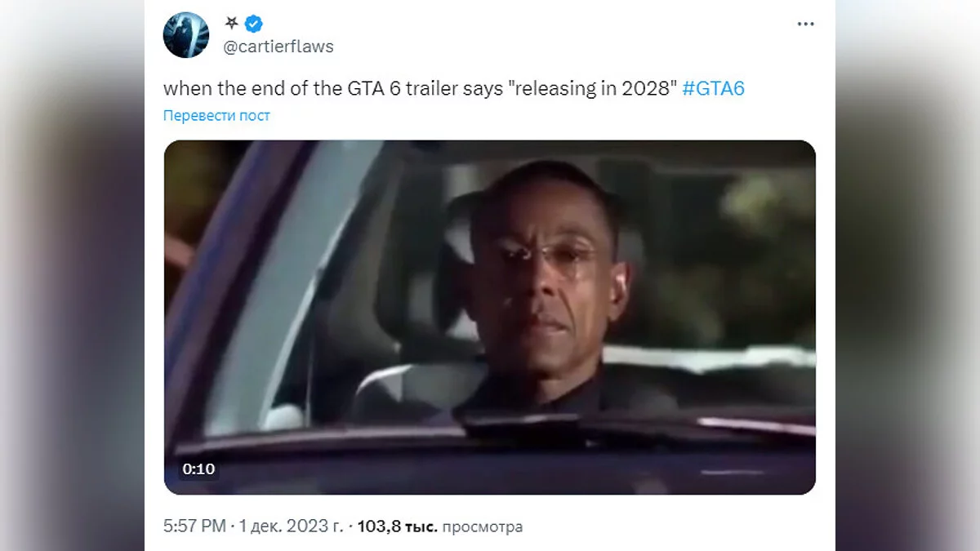Click the blue verified checkmark badge

(x=254, y=24)
